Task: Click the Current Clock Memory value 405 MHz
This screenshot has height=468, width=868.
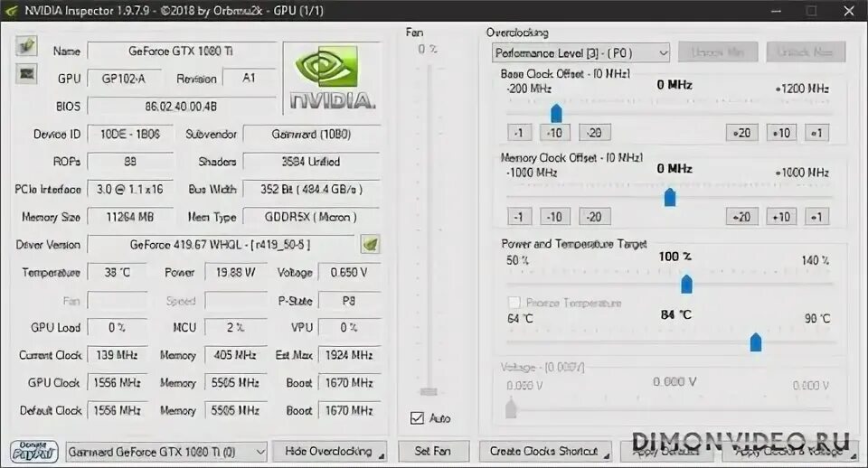Action: [x=236, y=355]
